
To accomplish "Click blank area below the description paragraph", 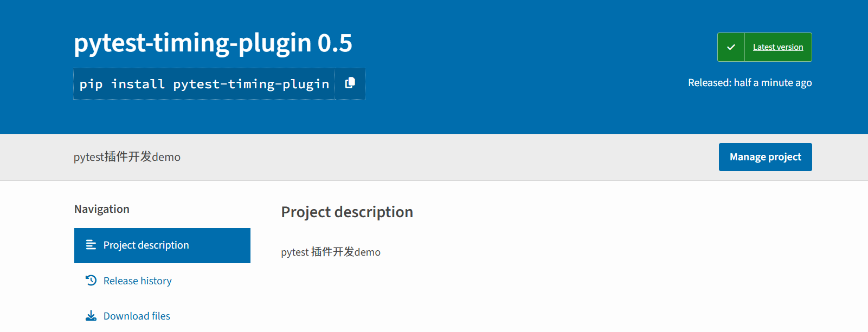I will point(542,298).
